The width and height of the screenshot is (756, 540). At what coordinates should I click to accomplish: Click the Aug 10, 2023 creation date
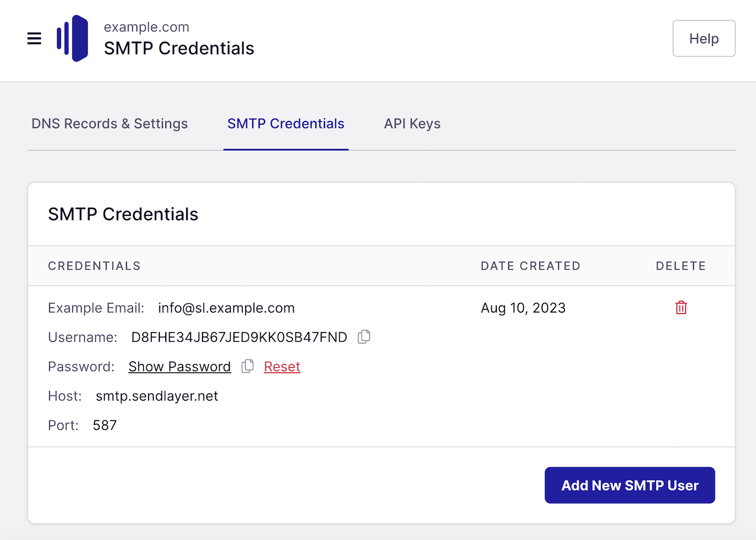point(523,307)
